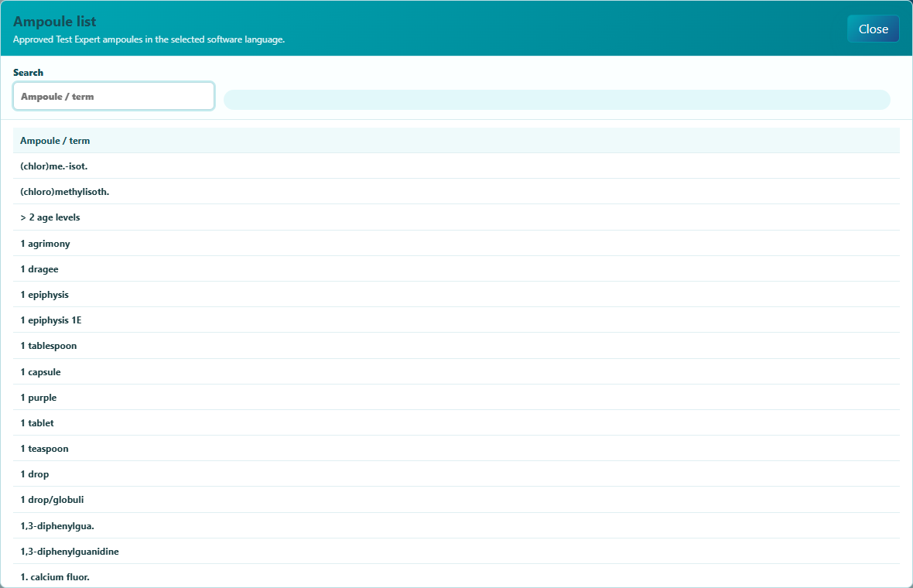Pick the 1 tablespoon entry
Image resolution: width=913 pixels, height=588 pixels.
(x=456, y=346)
